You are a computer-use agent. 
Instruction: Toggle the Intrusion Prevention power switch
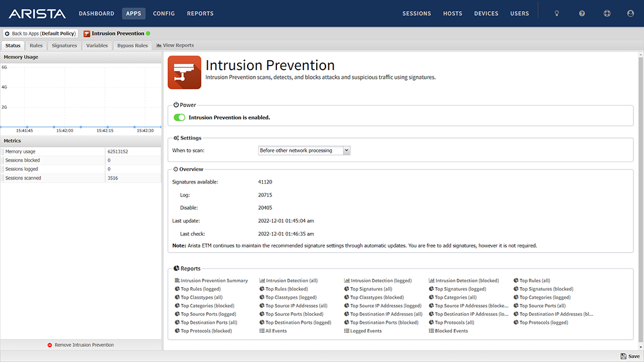[x=179, y=118]
